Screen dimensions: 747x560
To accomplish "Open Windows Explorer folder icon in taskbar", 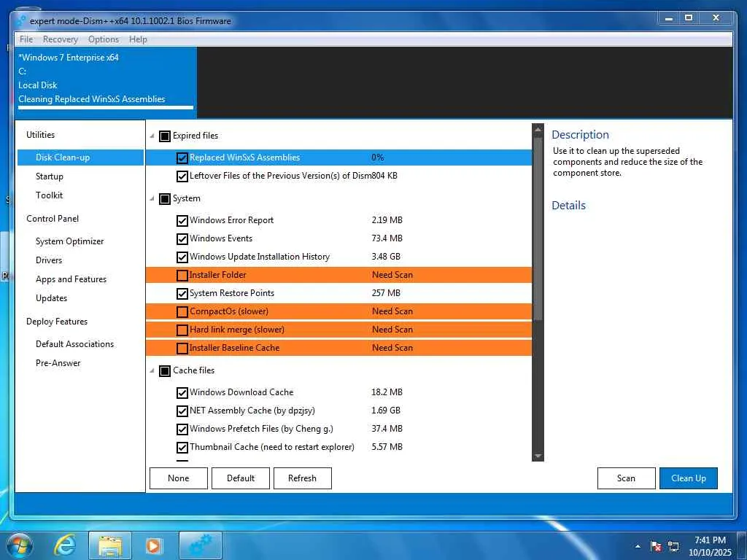I will click(x=109, y=545).
